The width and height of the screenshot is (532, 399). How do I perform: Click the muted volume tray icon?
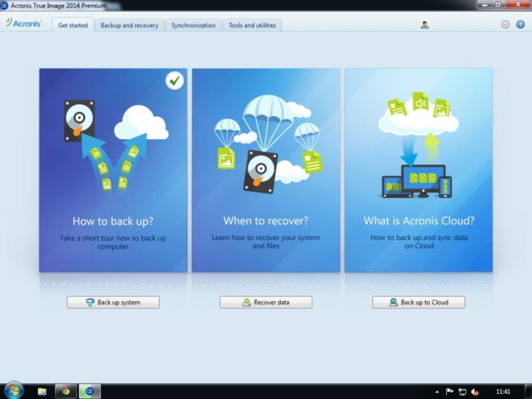[x=475, y=392]
